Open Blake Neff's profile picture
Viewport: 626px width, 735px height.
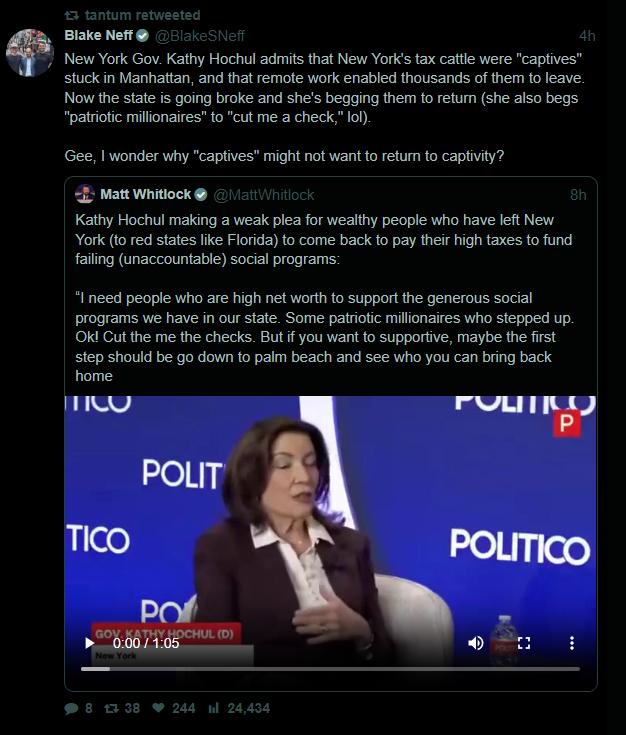coord(30,52)
